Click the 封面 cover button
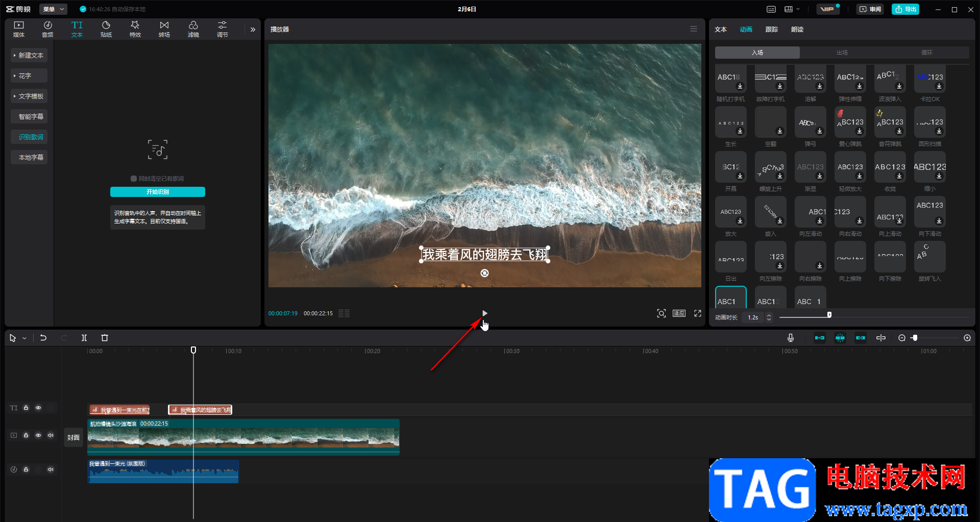 (73, 437)
